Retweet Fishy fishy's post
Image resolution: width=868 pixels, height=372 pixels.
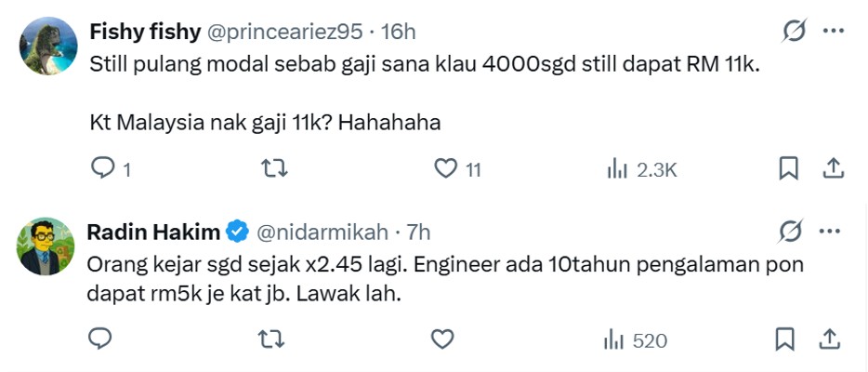(x=271, y=168)
